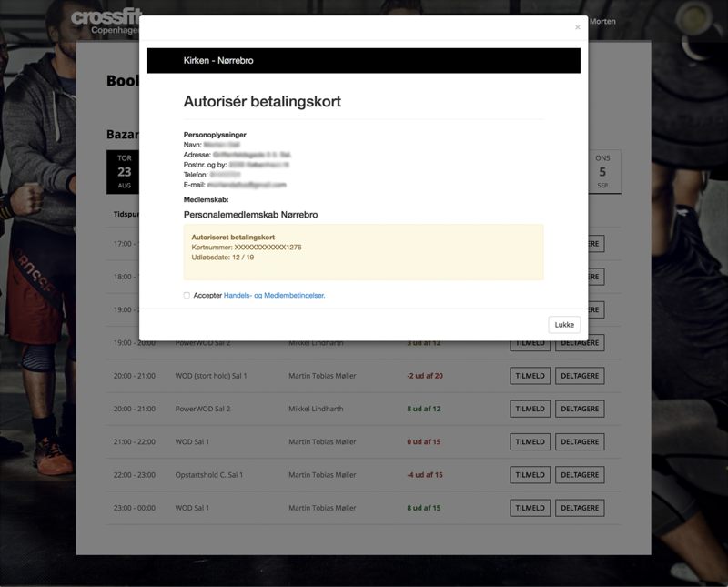728x587 pixels.
Task: Click the 21:00 - 22:00 time slot text
Action: [135, 441]
